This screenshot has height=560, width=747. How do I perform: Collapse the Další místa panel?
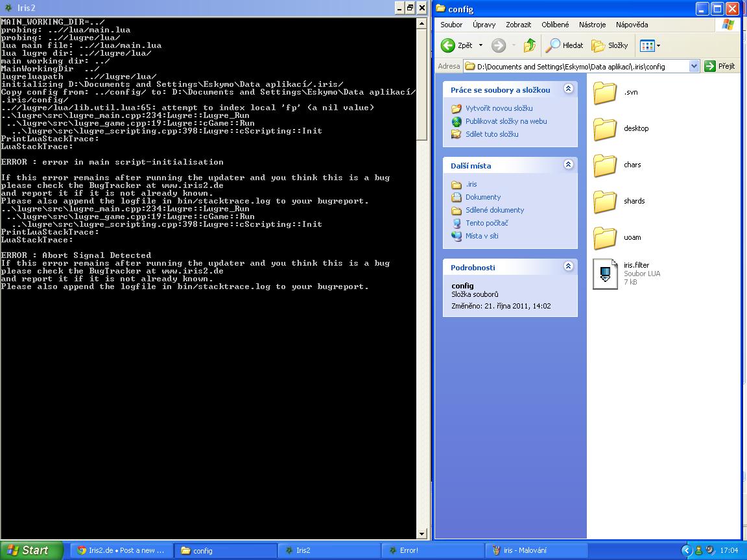tap(568, 164)
